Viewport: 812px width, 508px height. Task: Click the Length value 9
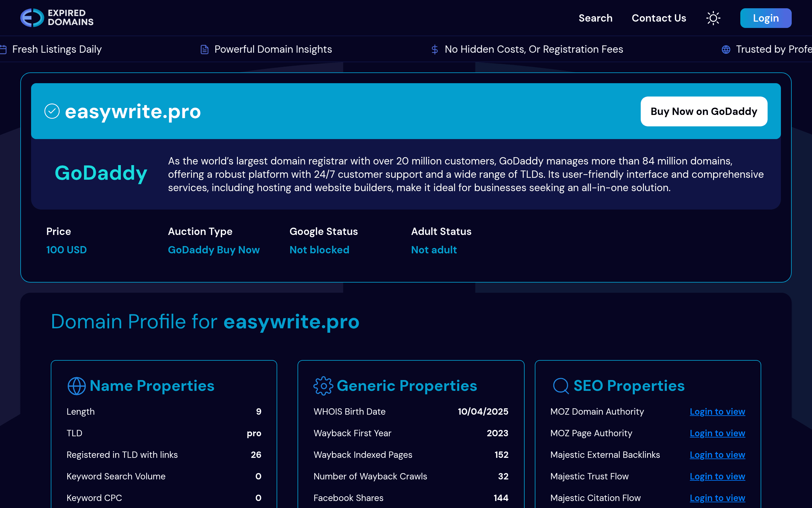point(259,411)
